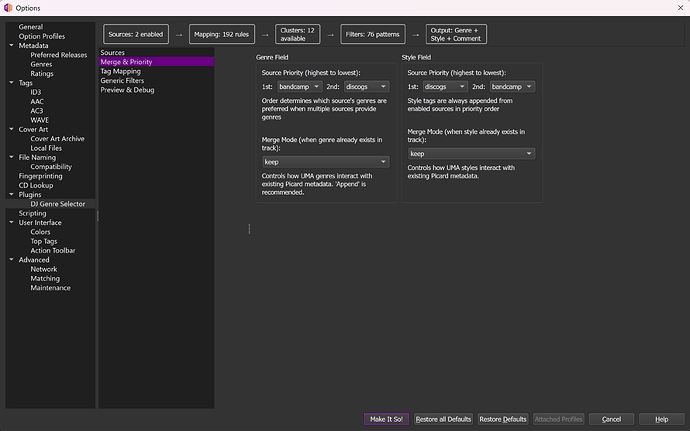
Task: Open Style Field 2nd source priority dropdown
Action: (x=511, y=87)
